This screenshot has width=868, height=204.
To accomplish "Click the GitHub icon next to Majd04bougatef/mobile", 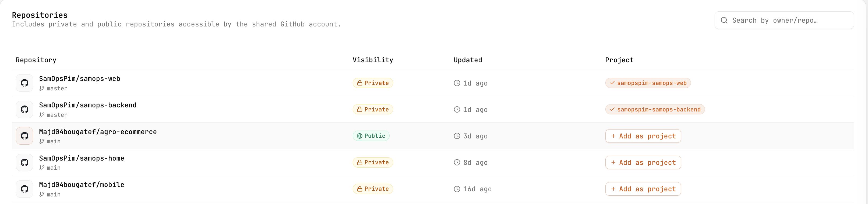I will coord(24,189).
